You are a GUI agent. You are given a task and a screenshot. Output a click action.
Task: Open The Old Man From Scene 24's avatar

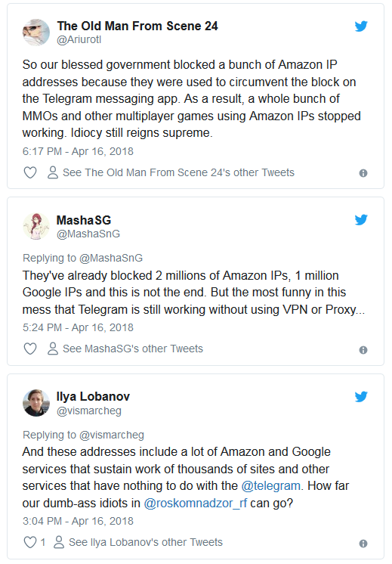coord(36,33)
